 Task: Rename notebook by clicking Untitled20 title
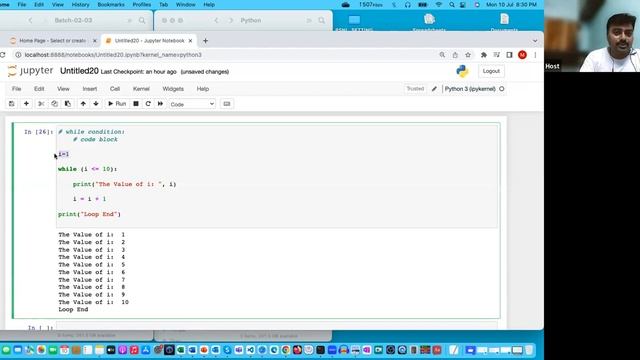[79, 71]
